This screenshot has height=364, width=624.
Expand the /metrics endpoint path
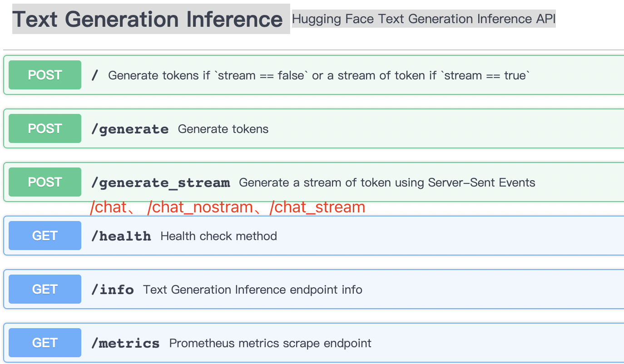tap(125, 343)
